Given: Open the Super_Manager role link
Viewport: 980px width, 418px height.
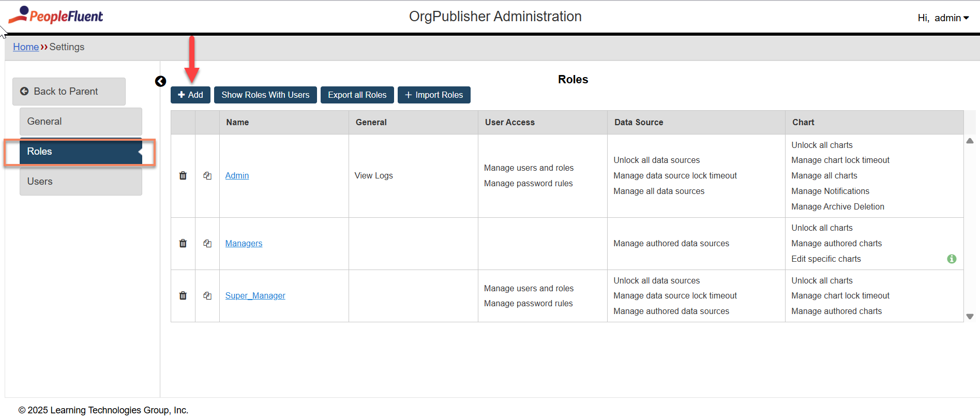Looking at the screenshot, I should click(255, 295).
